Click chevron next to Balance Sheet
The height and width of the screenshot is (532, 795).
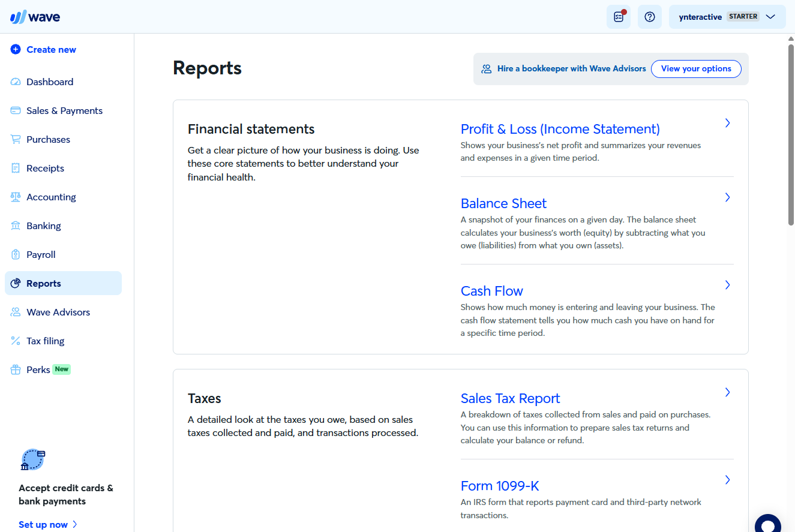click(727, 197)
